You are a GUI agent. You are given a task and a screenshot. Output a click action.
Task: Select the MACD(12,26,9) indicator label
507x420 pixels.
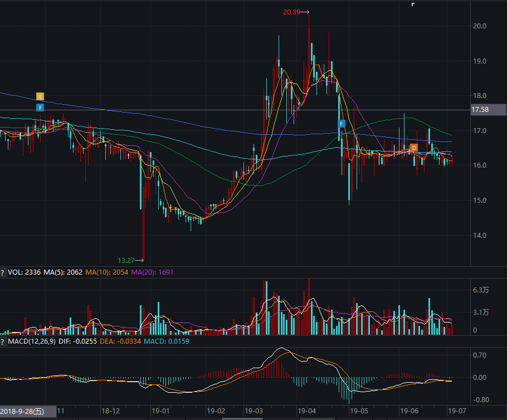coord(32,341)
